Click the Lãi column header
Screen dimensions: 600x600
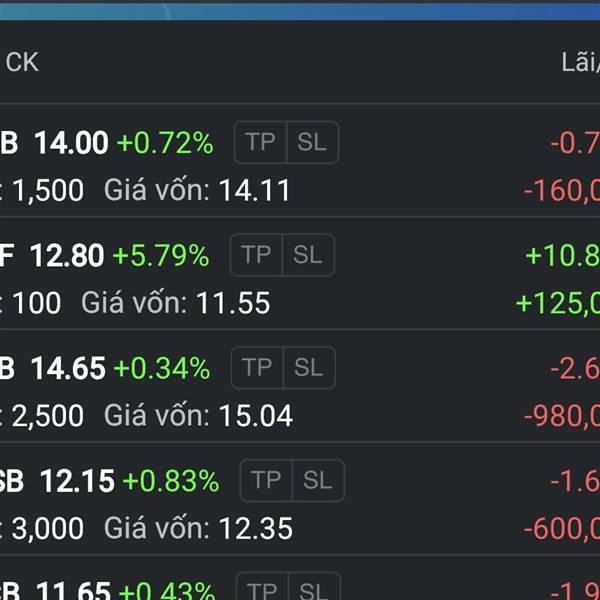[580, 62]
